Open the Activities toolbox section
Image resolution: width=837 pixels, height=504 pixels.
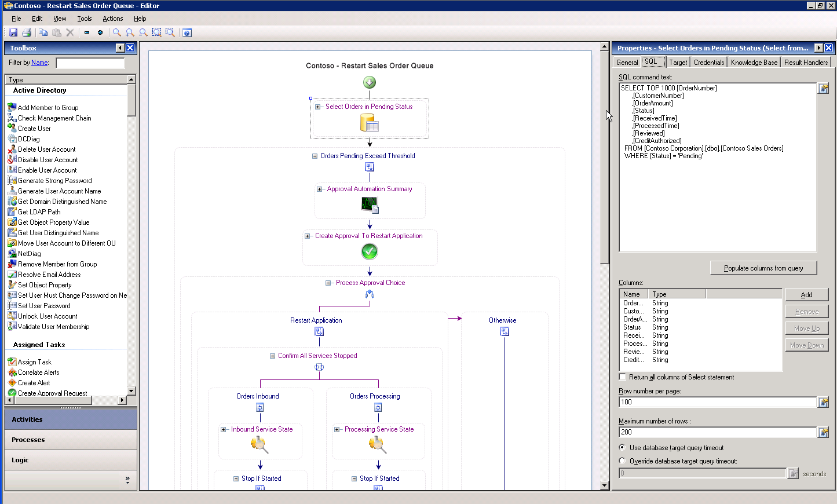click(x=71, y=419)
